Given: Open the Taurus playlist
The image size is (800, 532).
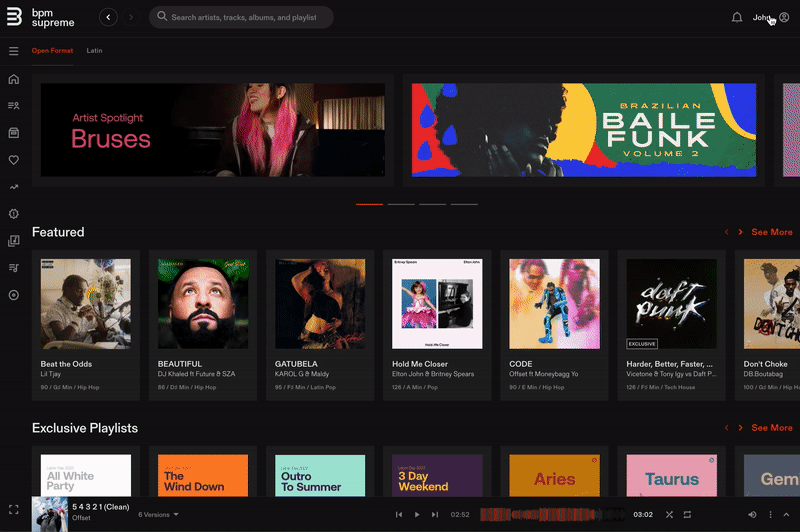Looking at the screenshot, I should click(x=671, y=475).
